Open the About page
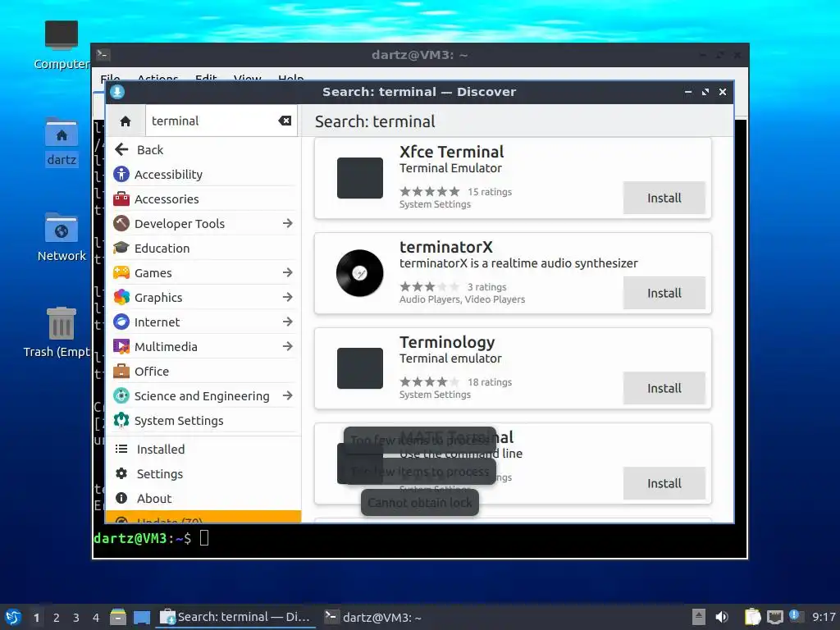The image size is (840, 630). pos(203,499)
